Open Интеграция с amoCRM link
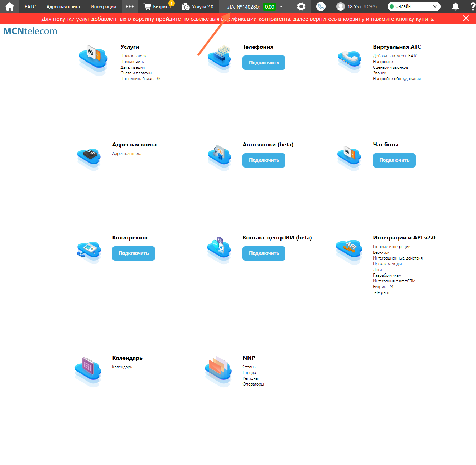Screen dimensions: 476x465 (x=394, y=281)
